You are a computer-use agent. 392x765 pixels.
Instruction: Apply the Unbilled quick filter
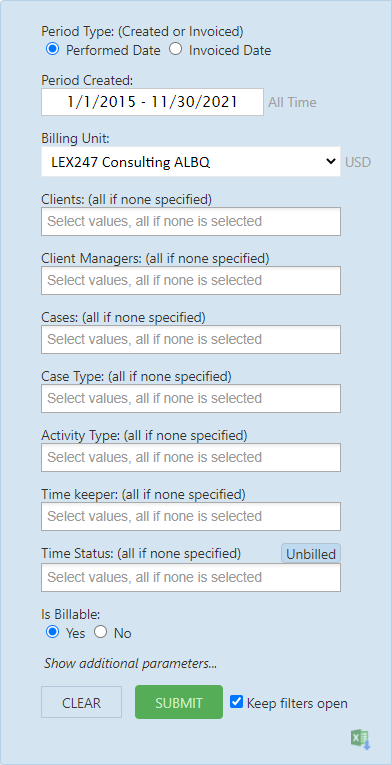pos(311,554)
